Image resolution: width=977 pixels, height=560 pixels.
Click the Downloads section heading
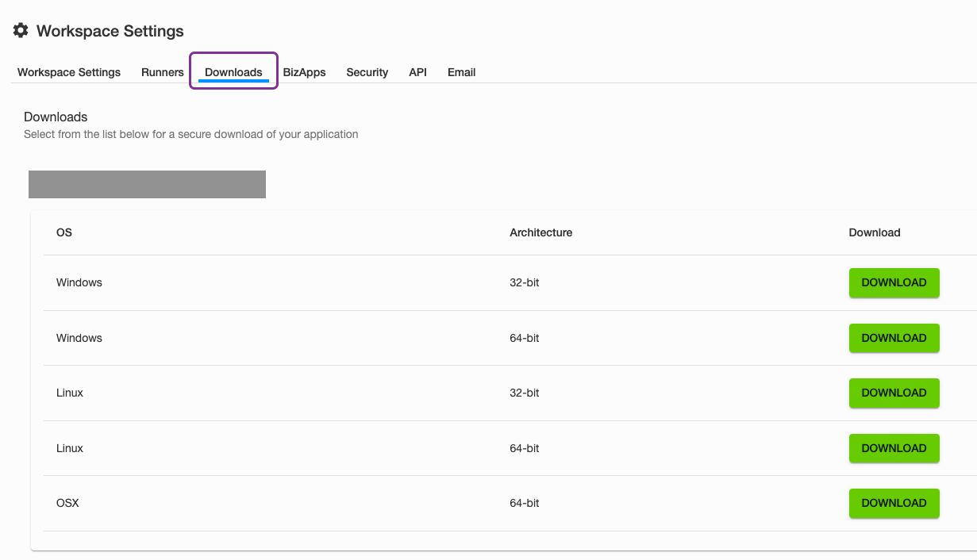tap(56, 117)
